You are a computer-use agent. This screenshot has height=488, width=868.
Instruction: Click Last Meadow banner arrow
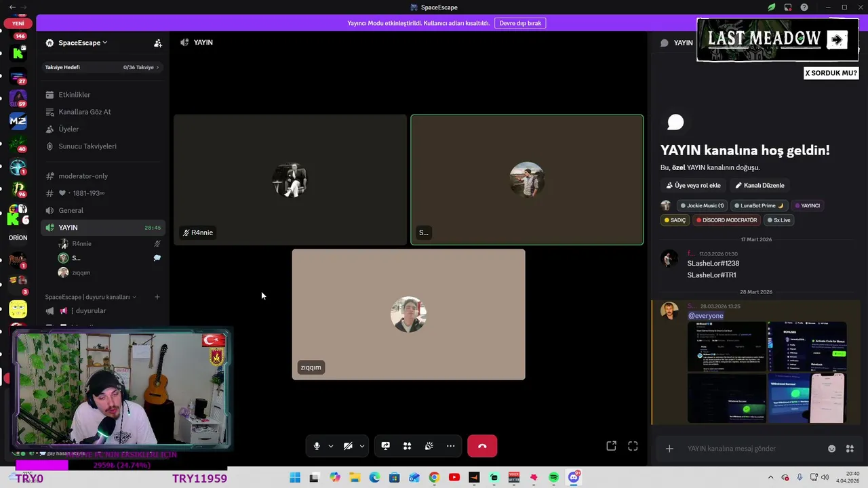click(x=837, y=40)
